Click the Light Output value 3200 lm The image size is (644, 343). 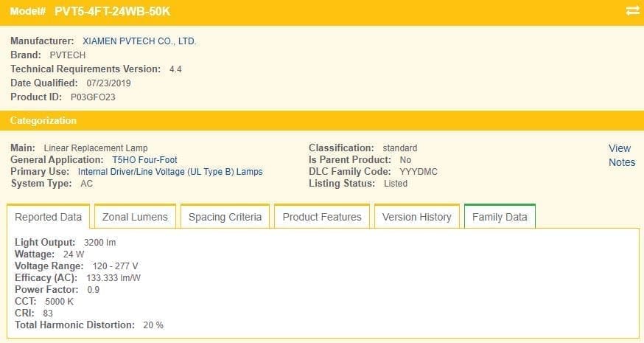tap(99, 242)
